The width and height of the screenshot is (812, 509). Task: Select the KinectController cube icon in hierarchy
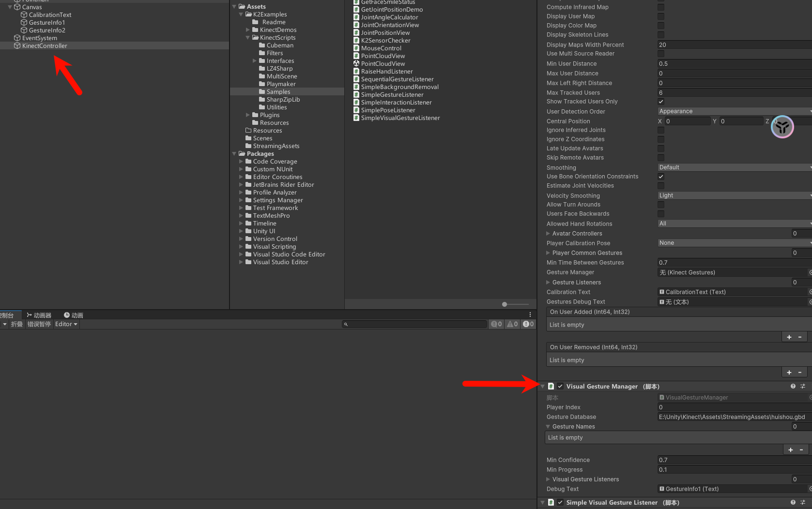(x=17, y=46)
